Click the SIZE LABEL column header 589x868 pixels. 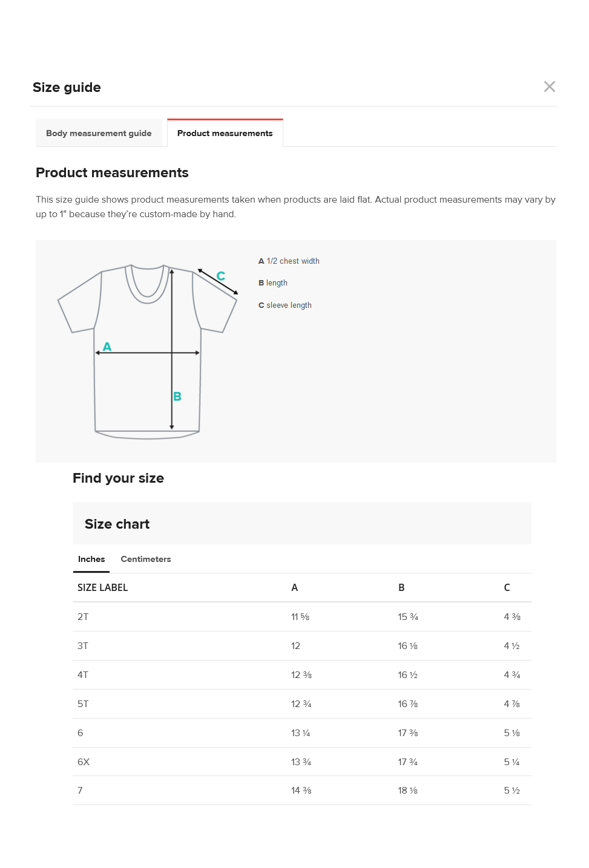point(102,587)
